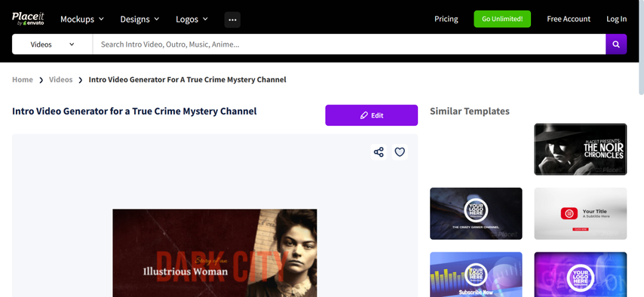The width and height of the screenshot is (644, 297).
Task: Click the page's vertical scrollbar
Action: point(642,47)
